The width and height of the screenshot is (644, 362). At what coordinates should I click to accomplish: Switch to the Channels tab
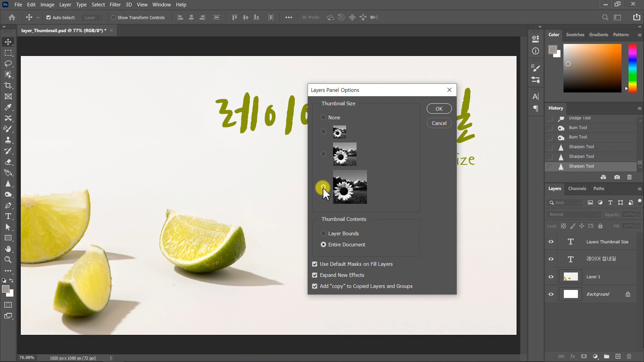(577, 188)
